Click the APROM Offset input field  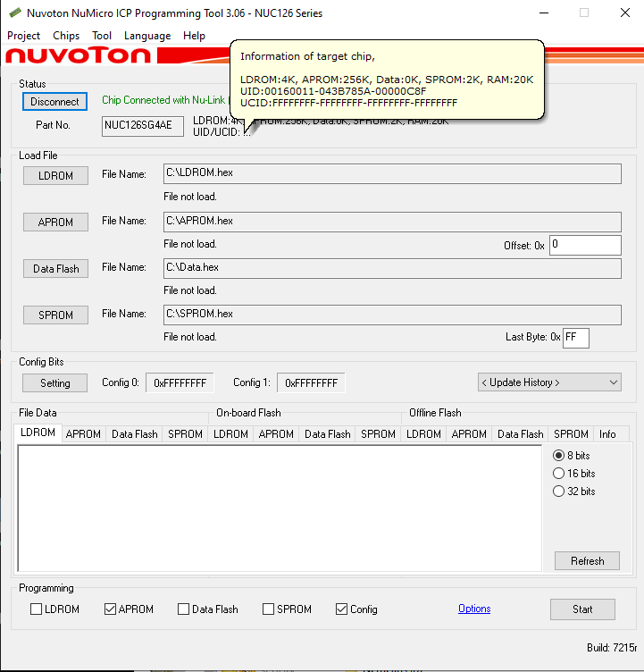(x=585, y=245)
